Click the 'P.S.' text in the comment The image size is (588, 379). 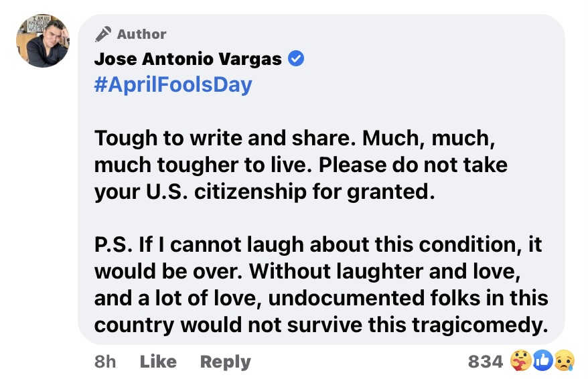113,246
